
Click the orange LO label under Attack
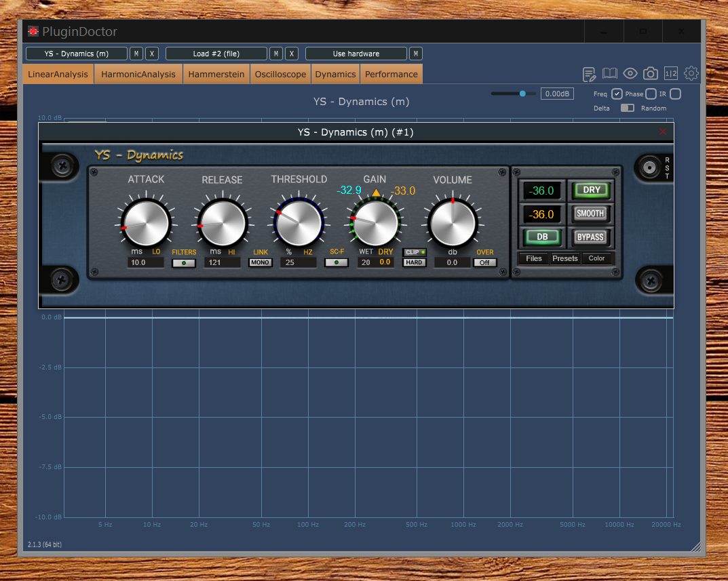(156, 252)
